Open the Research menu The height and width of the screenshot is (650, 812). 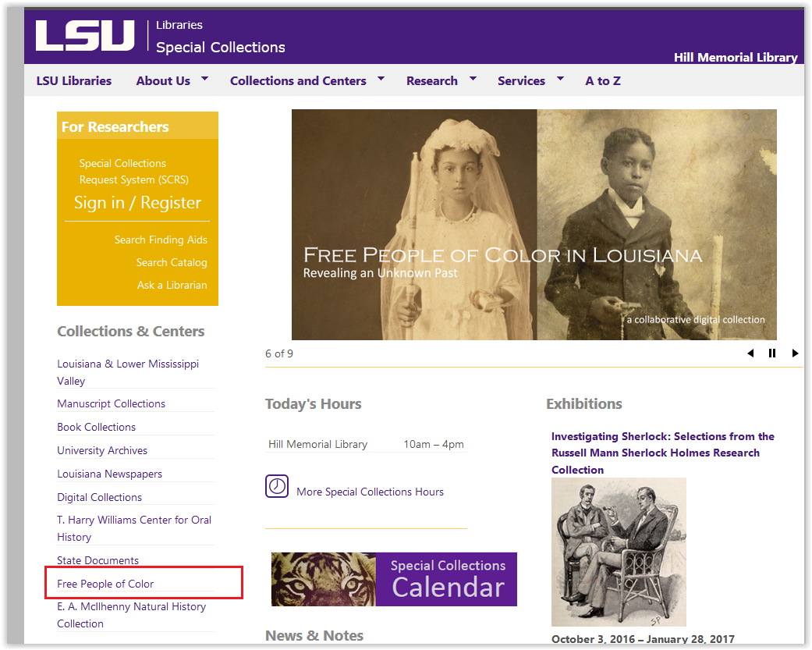pos(432,81)
